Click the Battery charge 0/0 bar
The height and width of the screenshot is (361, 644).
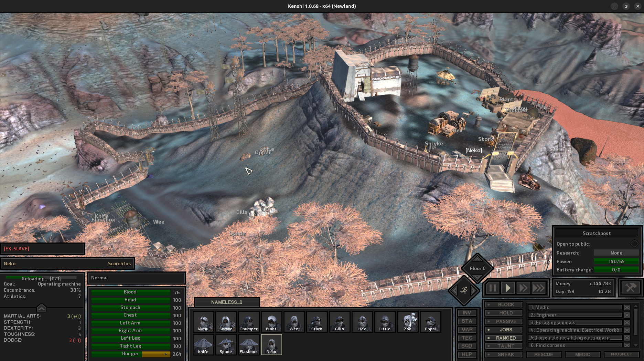(616, 270)
